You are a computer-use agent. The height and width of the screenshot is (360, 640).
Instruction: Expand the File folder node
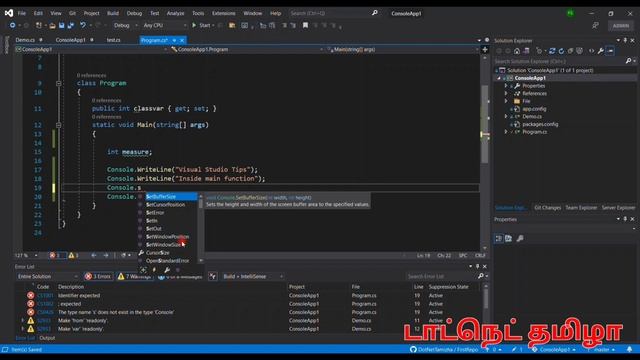[x=506, y=101]
